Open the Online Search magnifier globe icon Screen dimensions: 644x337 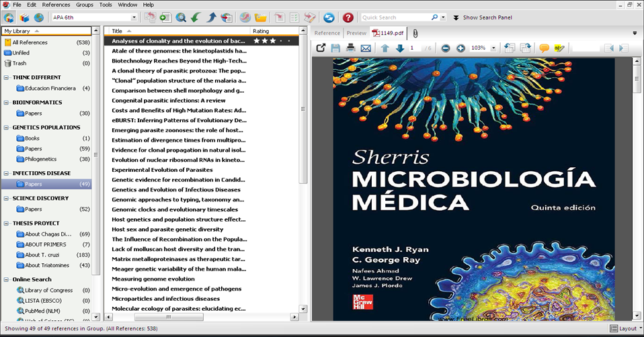[181, 17]
